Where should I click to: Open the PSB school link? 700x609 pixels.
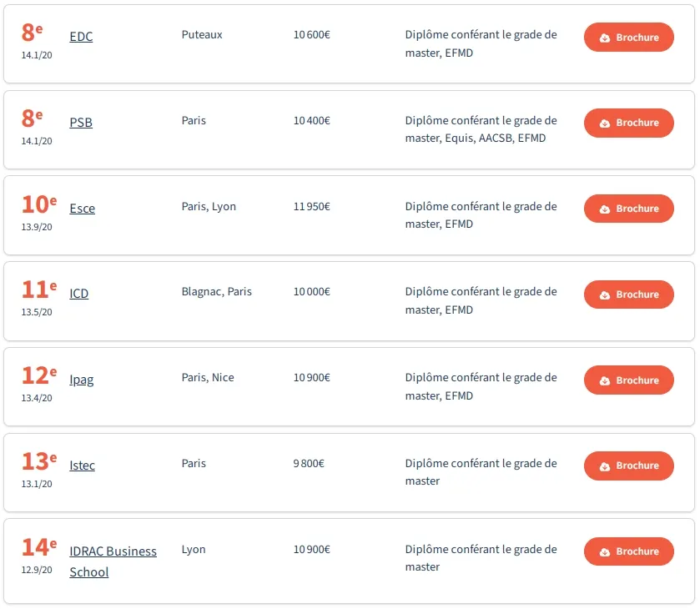click(x=81, y=122)
